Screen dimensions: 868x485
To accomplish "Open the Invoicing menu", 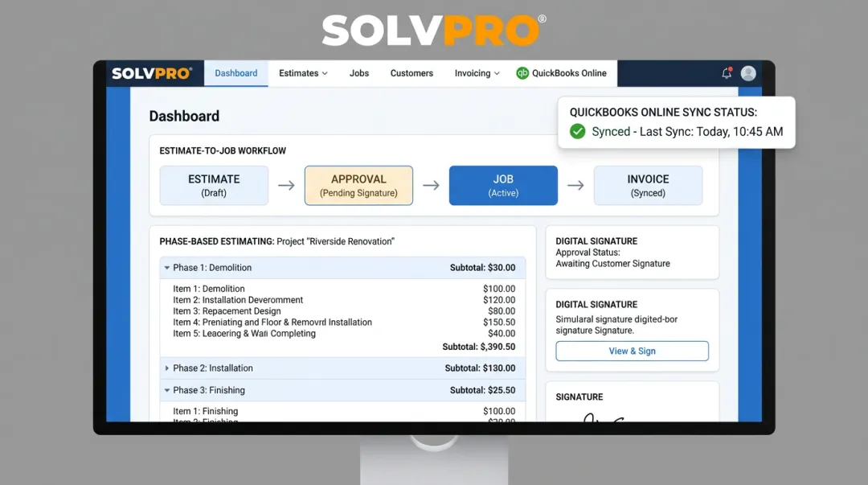I will pyautogui.click(x=477, y=73).
